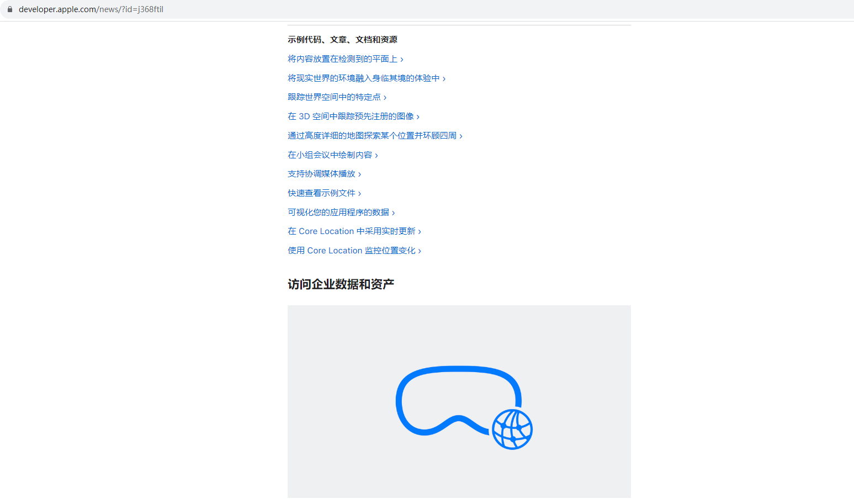Click the chevron after 支持协调媒体播放
The height and width of the screenshot is (504, 854).
[360, 174]
